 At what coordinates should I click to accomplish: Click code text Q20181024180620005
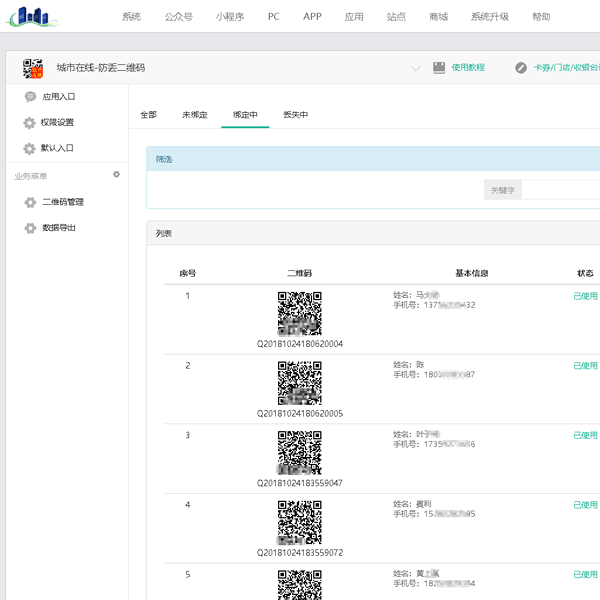click(300, 414)
